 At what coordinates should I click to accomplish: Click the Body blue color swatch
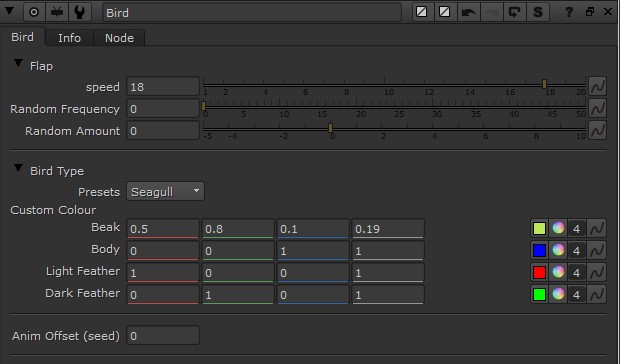tap(539, 251)
